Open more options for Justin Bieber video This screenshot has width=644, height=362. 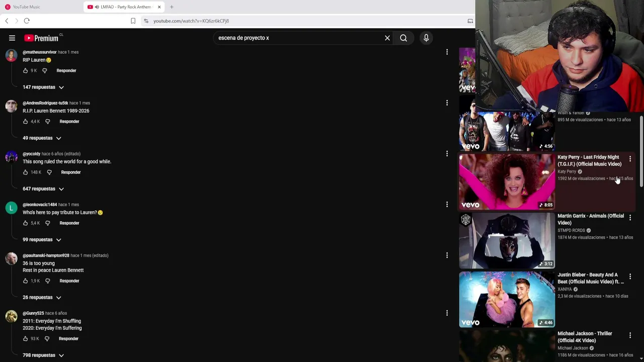pos(630,277)
